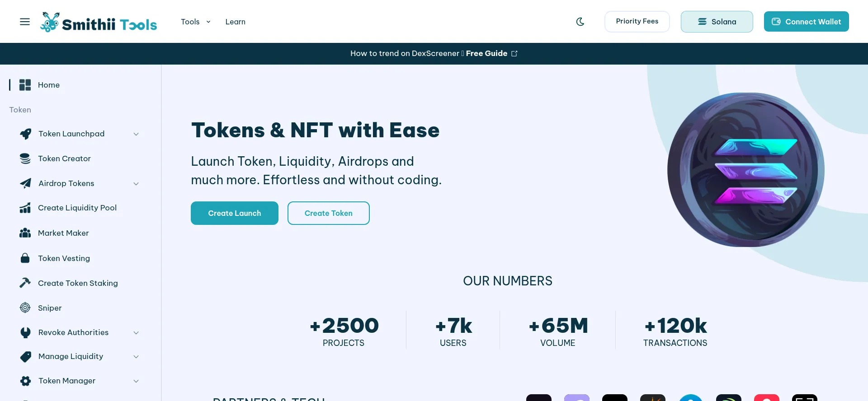The image size is (868, 401).
Task: Expand the Revoke Authorities chevron
Action: [136, 333]
